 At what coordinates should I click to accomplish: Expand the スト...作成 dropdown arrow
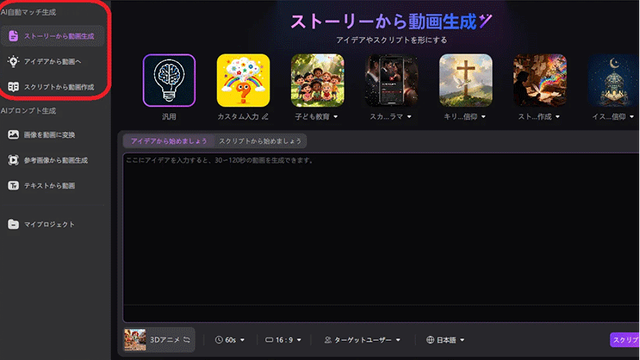tap(558, 117)
